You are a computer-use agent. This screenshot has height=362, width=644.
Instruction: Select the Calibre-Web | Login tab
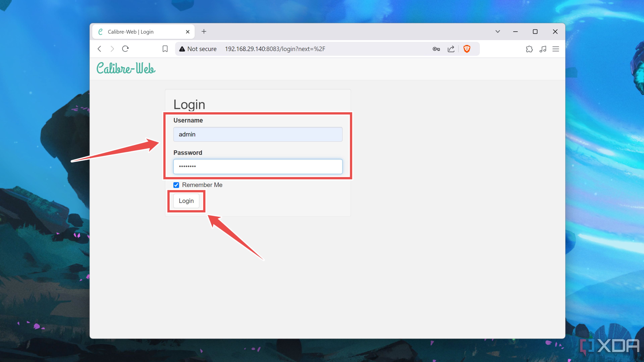click(144, 32)
